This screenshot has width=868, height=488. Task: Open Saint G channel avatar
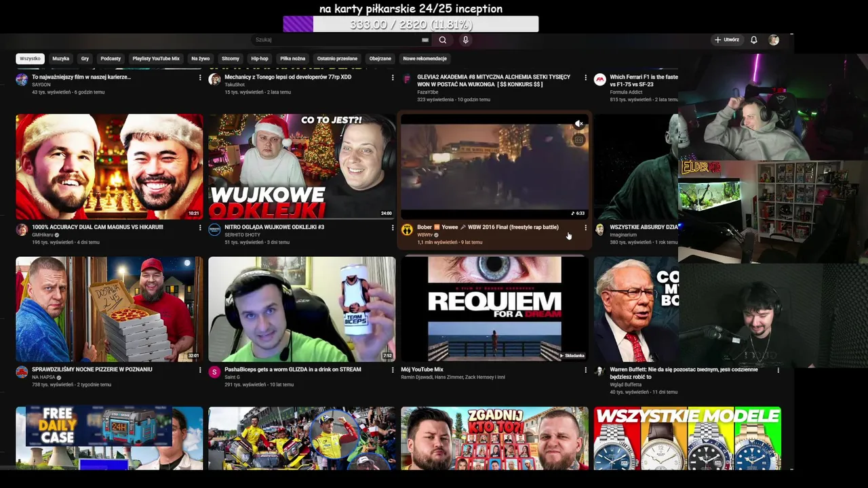(214, 372)
